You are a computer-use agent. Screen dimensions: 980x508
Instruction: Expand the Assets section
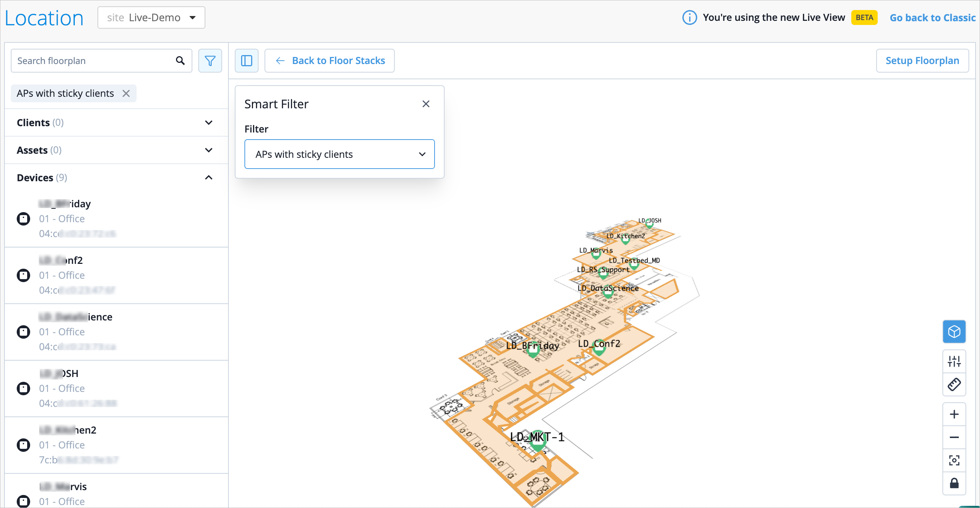[208, 150]
